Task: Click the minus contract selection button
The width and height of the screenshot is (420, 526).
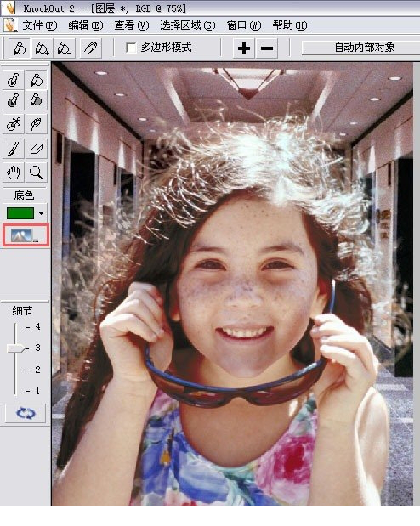Action: [x=267, y=48]
